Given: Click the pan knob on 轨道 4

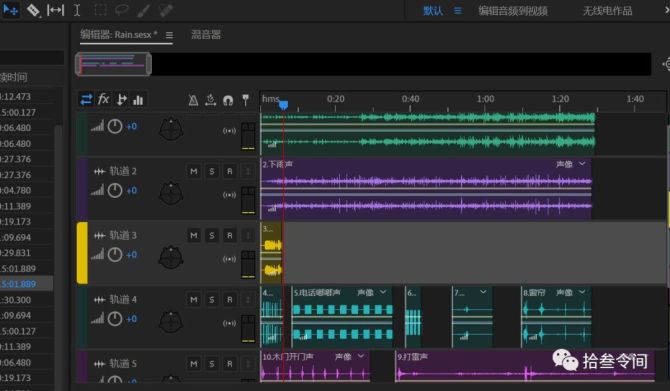Looking at the screenshot, I should (x=171, y=321).
